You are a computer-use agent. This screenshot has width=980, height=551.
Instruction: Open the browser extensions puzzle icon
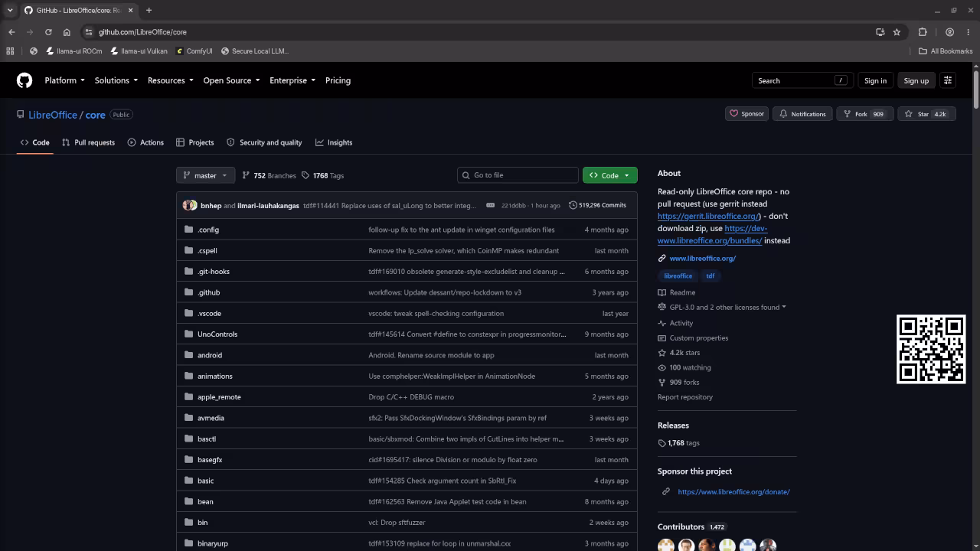[923, 32]
